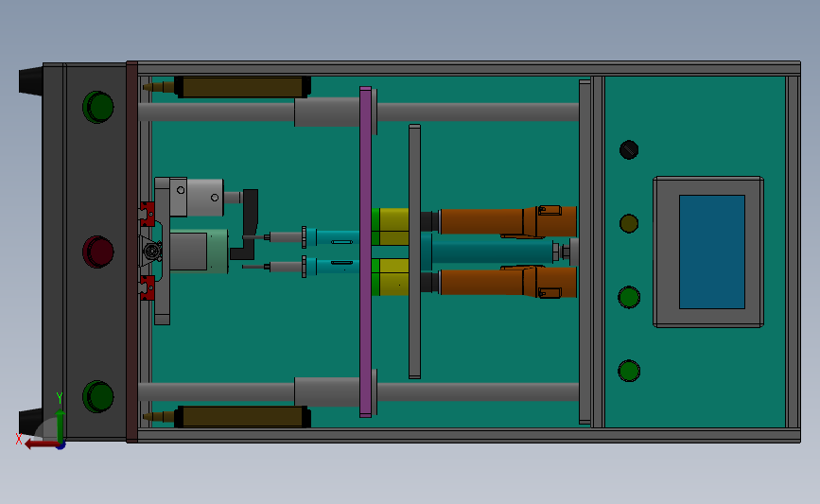820x504 pixels.
Task: Select the red push button on the left panel
Action: (x=98, y=252)
